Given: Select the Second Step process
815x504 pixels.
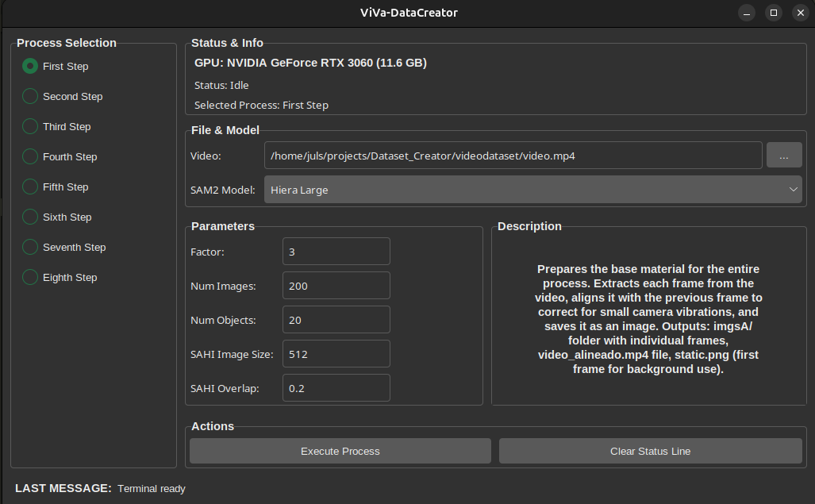Looking at the screenshot, I should tap(29, 96).
